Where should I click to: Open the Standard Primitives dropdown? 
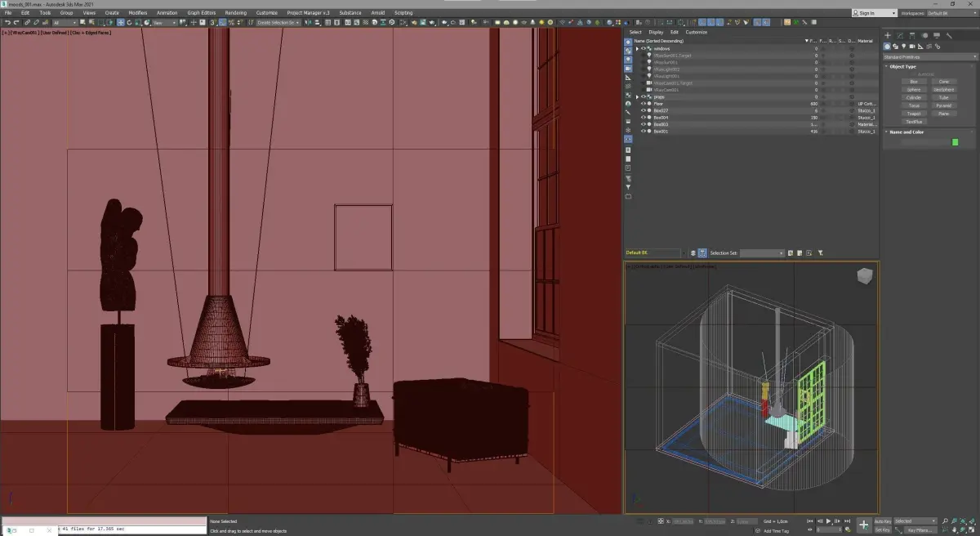(x=929, y=57)
